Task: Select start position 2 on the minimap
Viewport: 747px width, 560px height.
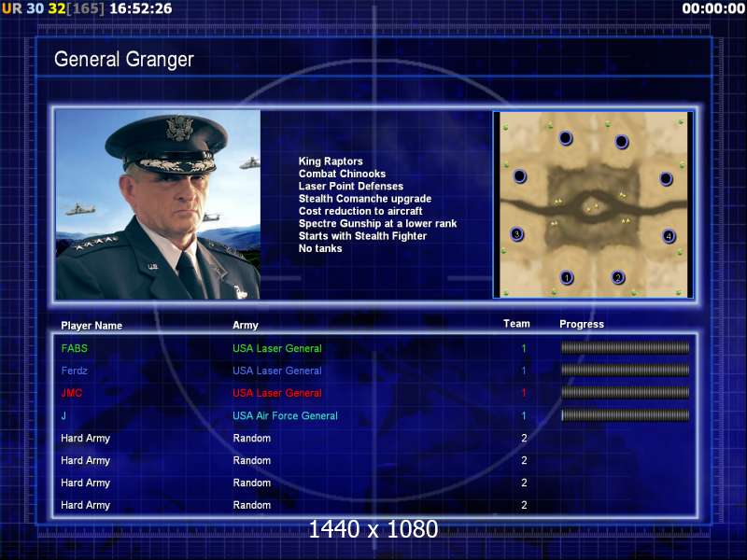Action: [x=618, y=277]
